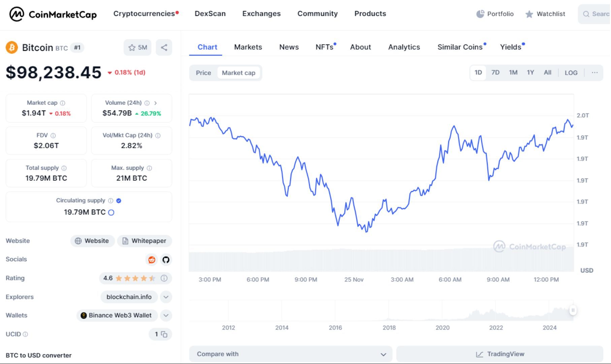The height and width of the screenshot is (364, 611).
Task: Open Bitcoin's Reddit page
Action: click(x=151, y=260)
